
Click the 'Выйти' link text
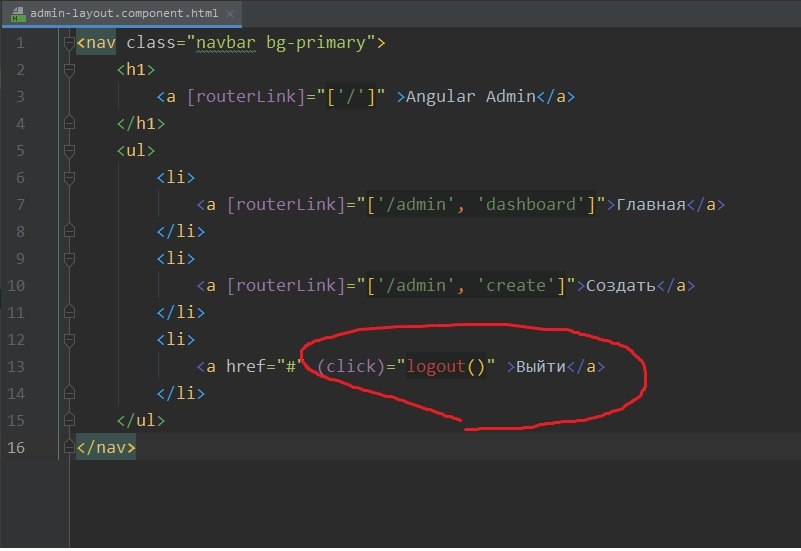pyautogui.click(x=541, y=367)
